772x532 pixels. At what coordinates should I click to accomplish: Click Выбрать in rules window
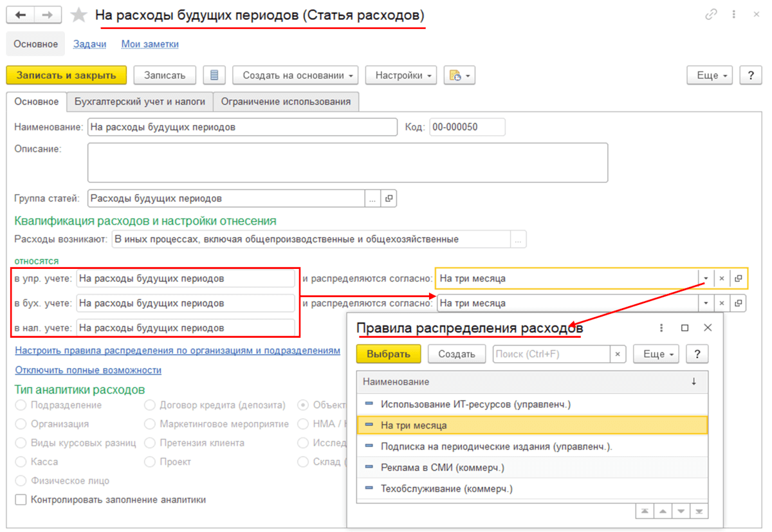pos(389,354)
